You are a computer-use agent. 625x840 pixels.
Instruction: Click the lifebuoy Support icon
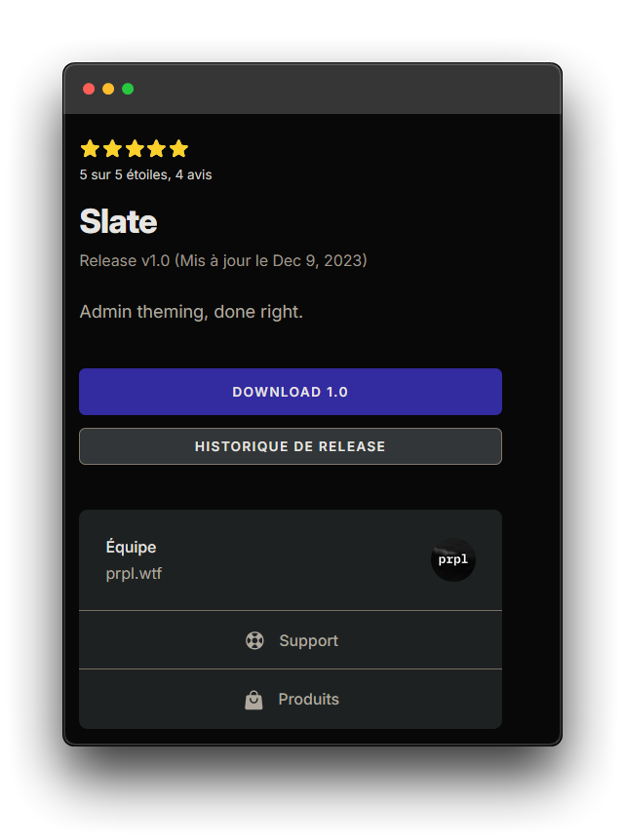pos(254,640)
